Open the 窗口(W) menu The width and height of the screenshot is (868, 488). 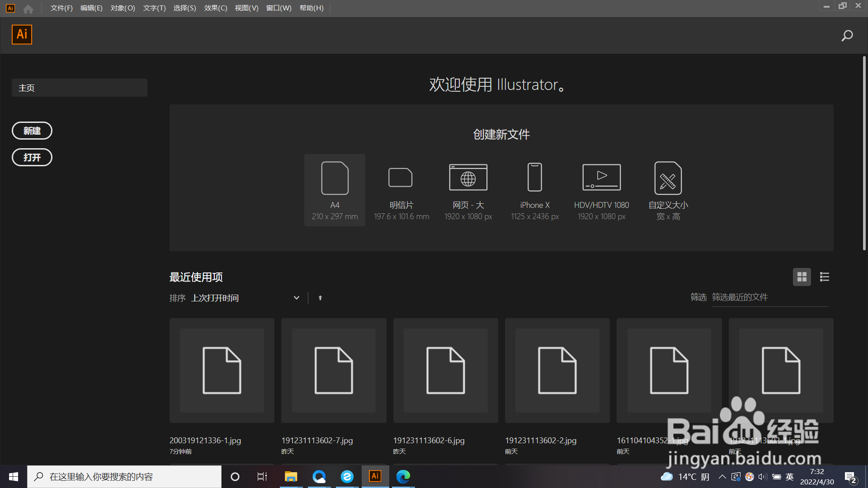278,8
